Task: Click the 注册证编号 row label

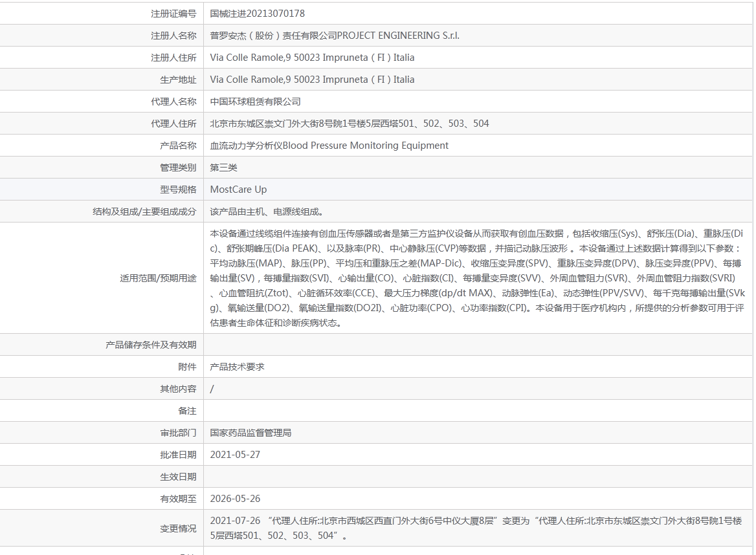Action: (x=173, y=14)
